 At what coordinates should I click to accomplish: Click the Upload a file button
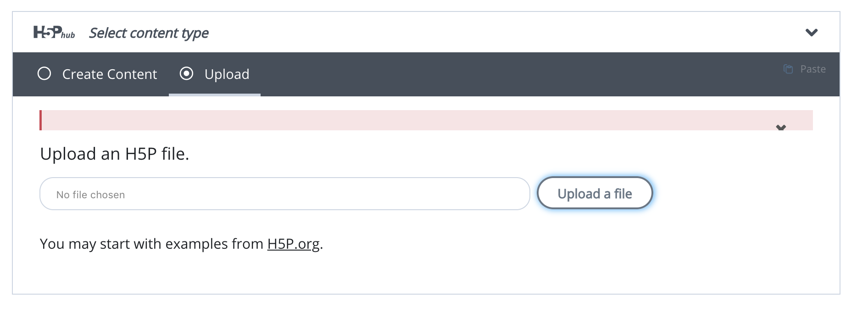click(x=595, y=193)
